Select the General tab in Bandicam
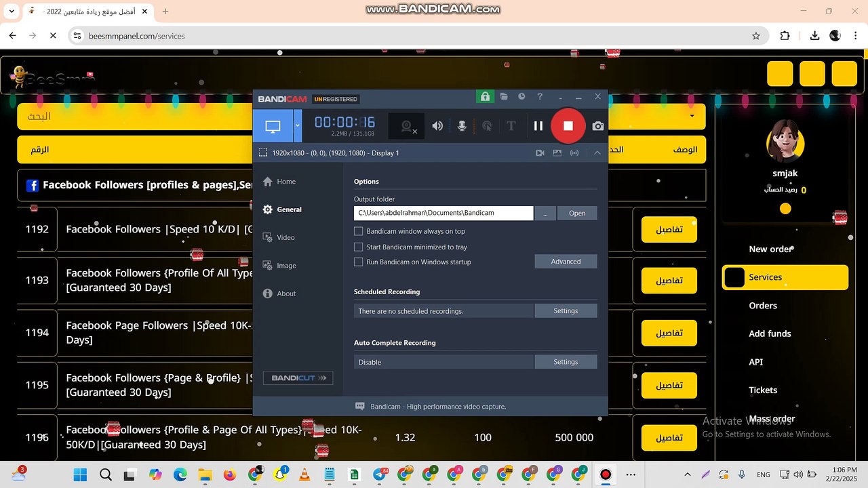 click(282, 209)
